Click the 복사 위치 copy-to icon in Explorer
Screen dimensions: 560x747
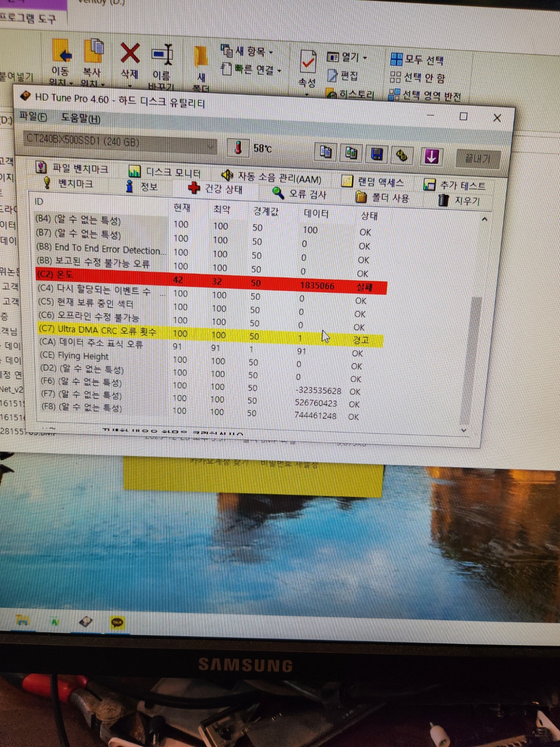(94, 51)
